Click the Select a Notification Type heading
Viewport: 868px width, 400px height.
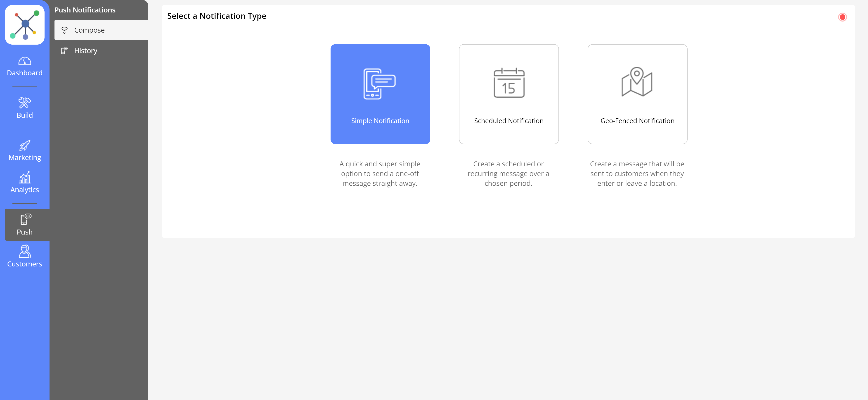click(217, 16)
